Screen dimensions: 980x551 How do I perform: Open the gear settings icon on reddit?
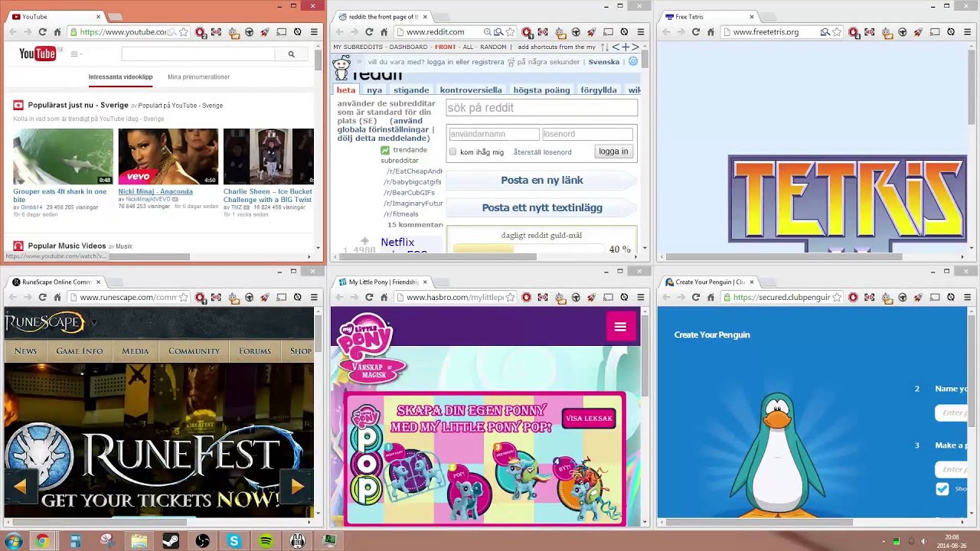[x=633, y=61]
